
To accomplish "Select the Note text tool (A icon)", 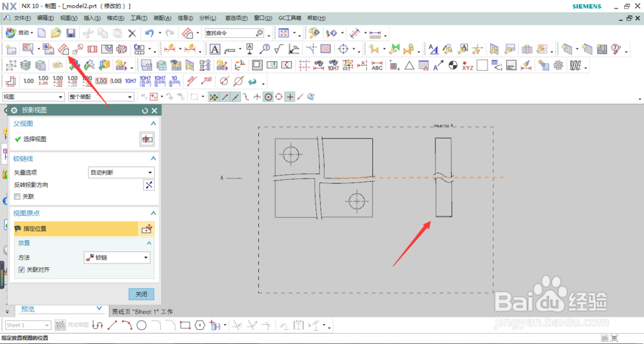I will tap(215, 50).
